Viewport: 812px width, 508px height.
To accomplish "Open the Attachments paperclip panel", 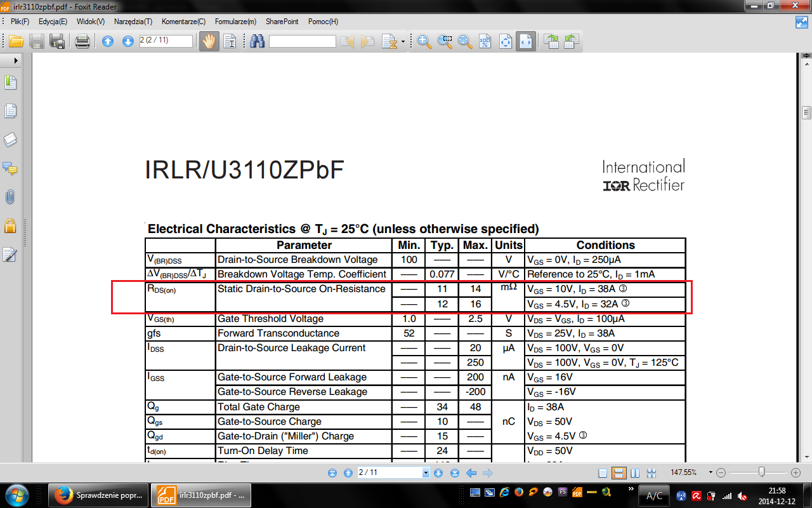I will [x=10, y=197].
